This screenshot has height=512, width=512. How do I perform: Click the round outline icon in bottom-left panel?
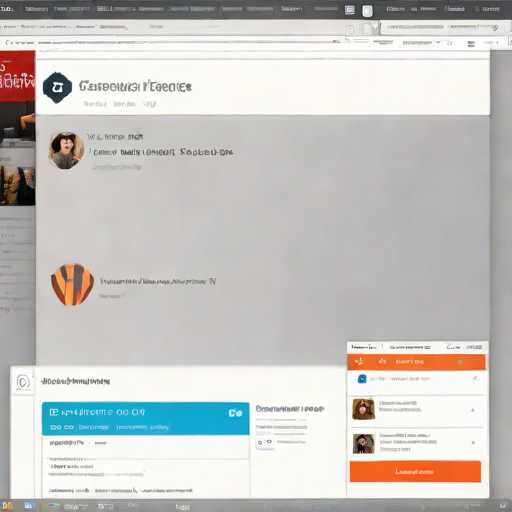click(23, 382)
